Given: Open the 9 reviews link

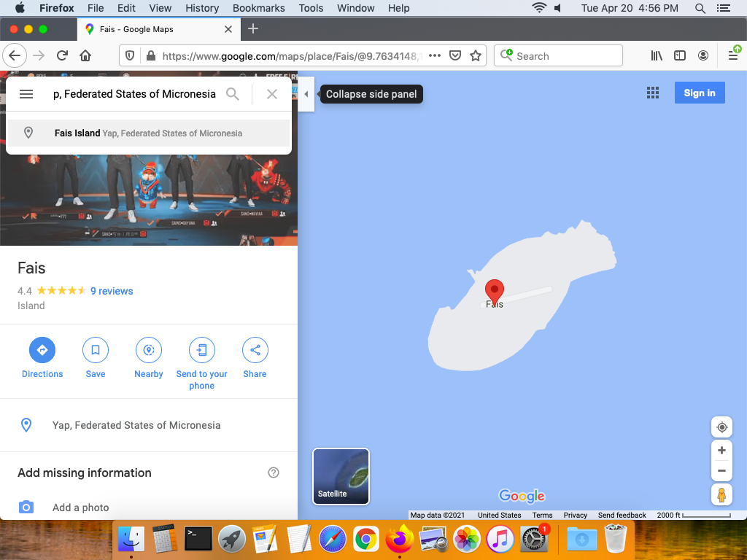Looking at the screenshot, I should 112,291.
